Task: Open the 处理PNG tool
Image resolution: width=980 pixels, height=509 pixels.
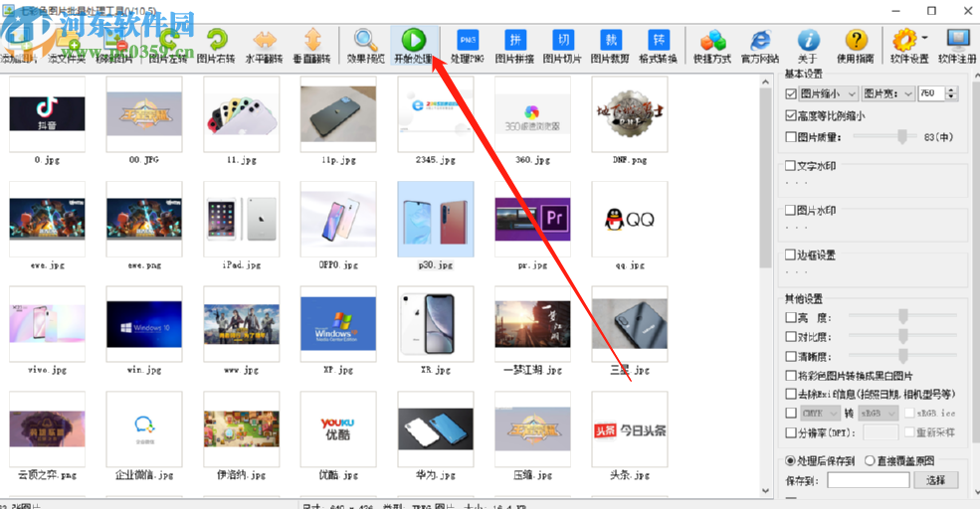Action: coord(468,44)
